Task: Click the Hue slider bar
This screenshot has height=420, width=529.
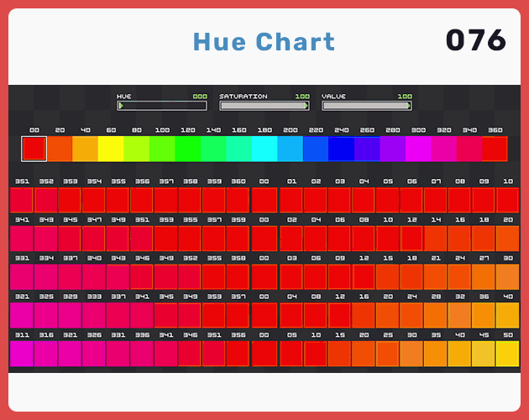Action: click(x=162, y=106)
